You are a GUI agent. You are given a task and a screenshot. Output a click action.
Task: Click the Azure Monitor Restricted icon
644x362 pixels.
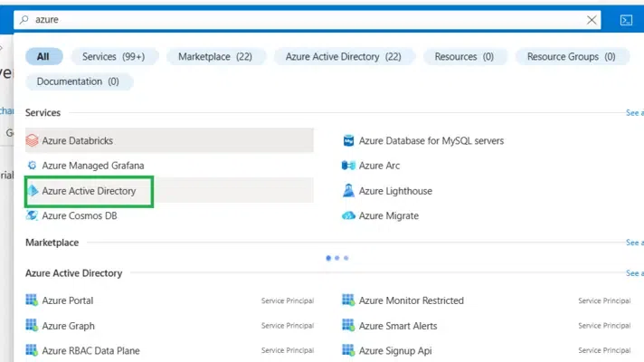(348, 300)
